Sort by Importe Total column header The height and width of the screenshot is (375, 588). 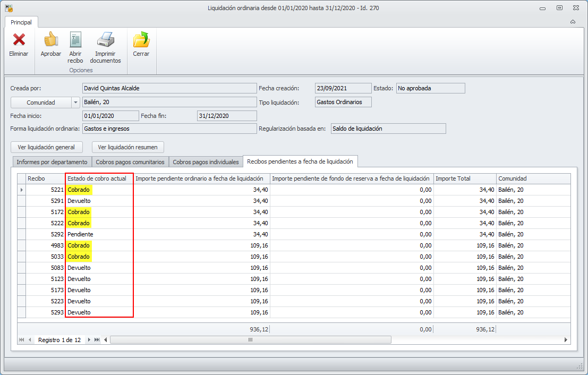click(x=465, y=178)
